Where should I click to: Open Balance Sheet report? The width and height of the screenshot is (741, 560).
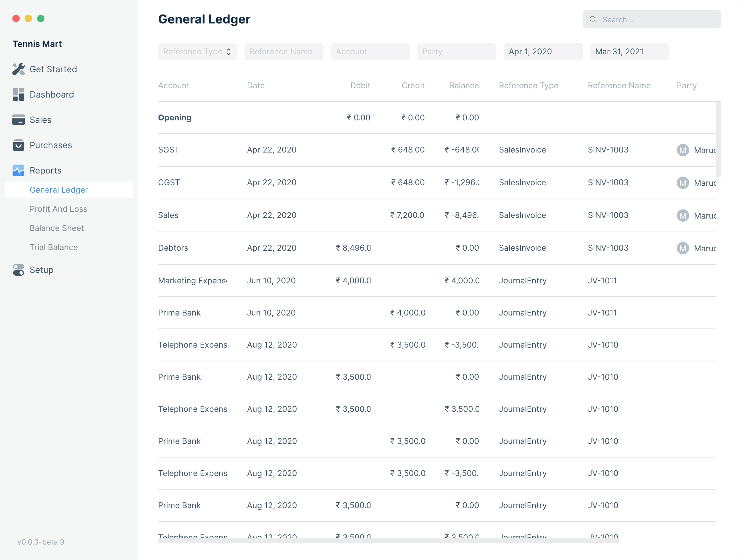pyautogui.click(x=57, y=228)
